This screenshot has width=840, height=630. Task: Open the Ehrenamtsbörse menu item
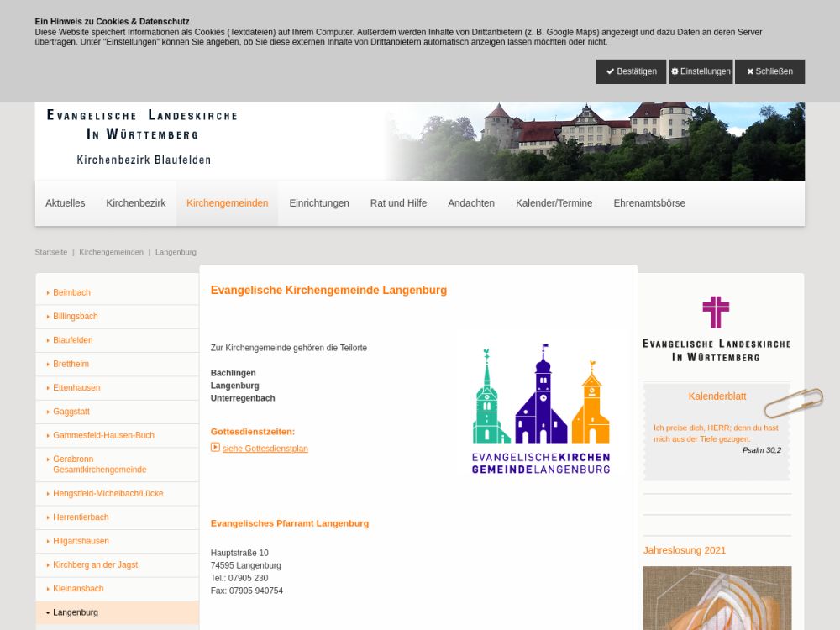click(x=648, y=203)
